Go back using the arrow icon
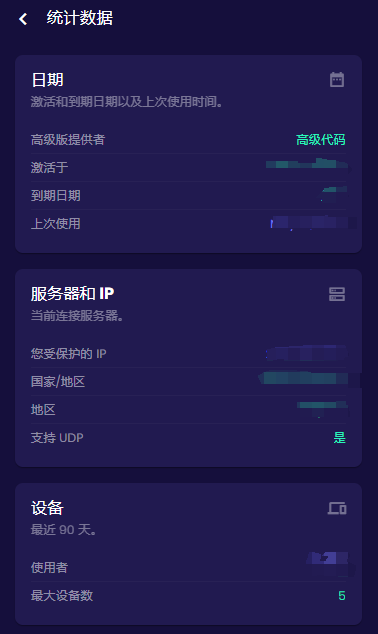 23,19
